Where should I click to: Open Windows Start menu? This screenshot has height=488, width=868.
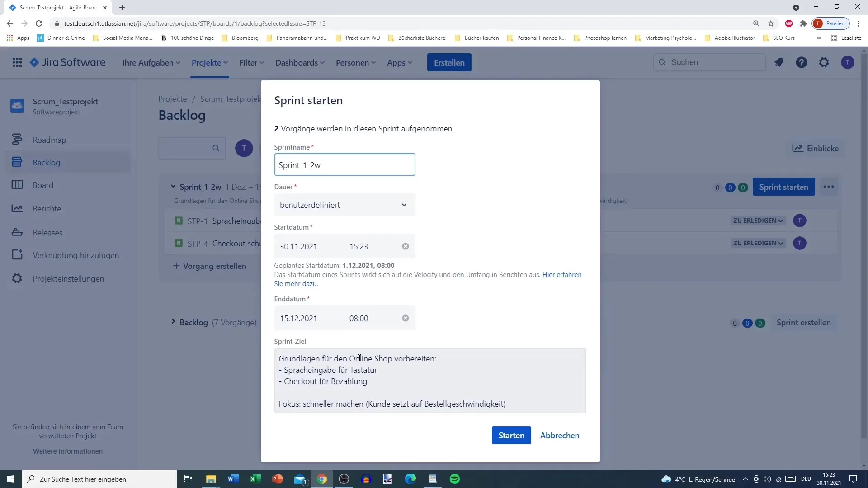pyautogui.click(x=11, y=479)
